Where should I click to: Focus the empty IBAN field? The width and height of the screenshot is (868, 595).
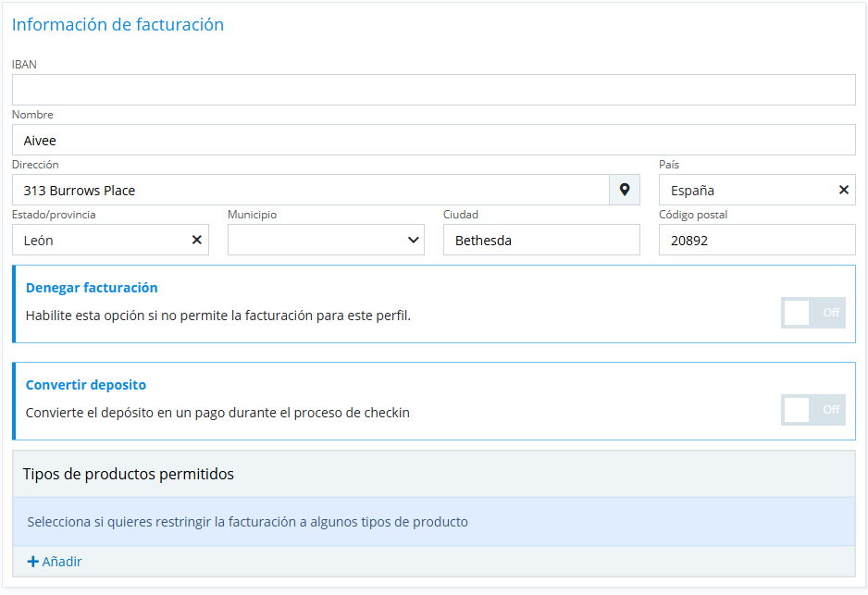click(433, 90)
